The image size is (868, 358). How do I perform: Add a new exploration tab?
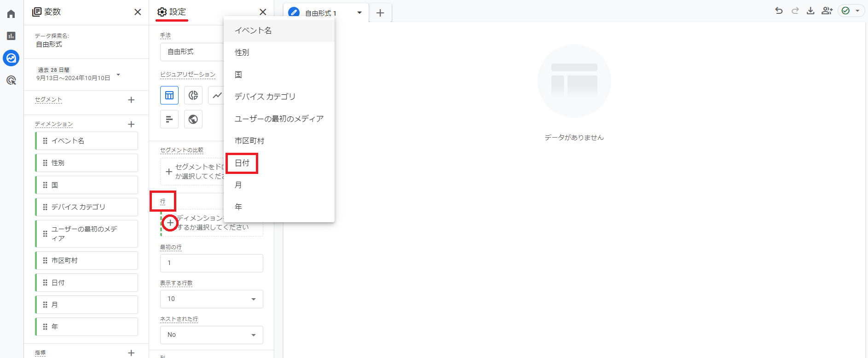[x=380, y=13]
